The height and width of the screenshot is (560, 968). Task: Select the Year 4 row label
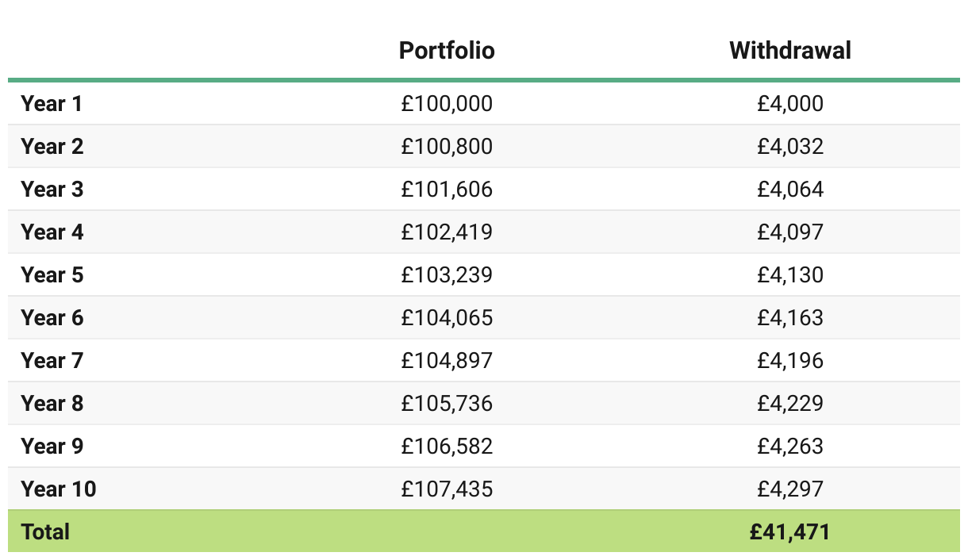click(x=52, y=232)
